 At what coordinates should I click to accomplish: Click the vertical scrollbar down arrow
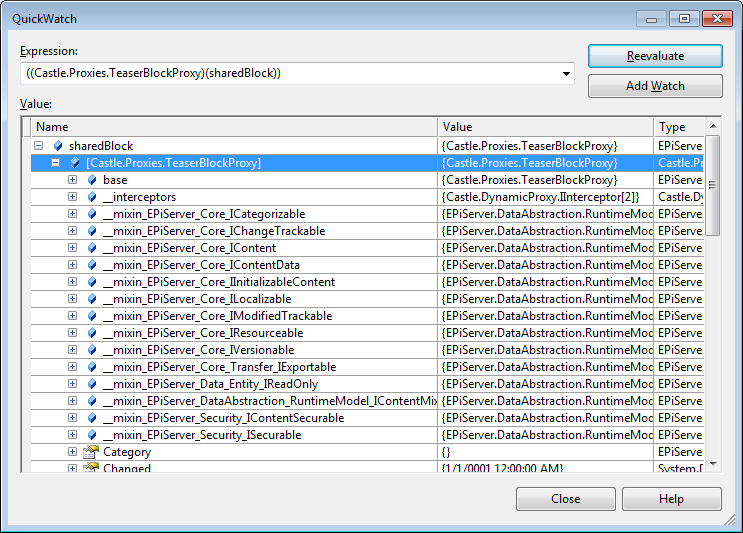713,466
